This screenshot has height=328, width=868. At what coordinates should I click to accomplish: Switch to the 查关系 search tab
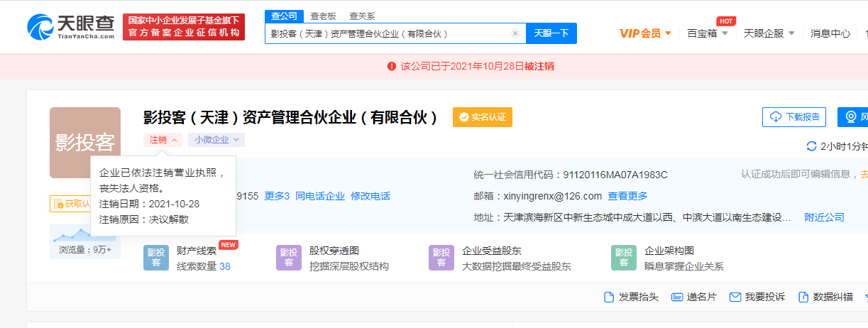[x=362, y=16]
